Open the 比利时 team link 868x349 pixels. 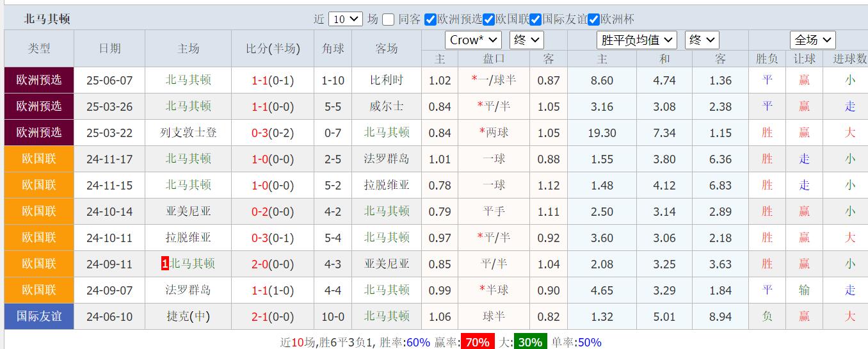pos(387,80)
